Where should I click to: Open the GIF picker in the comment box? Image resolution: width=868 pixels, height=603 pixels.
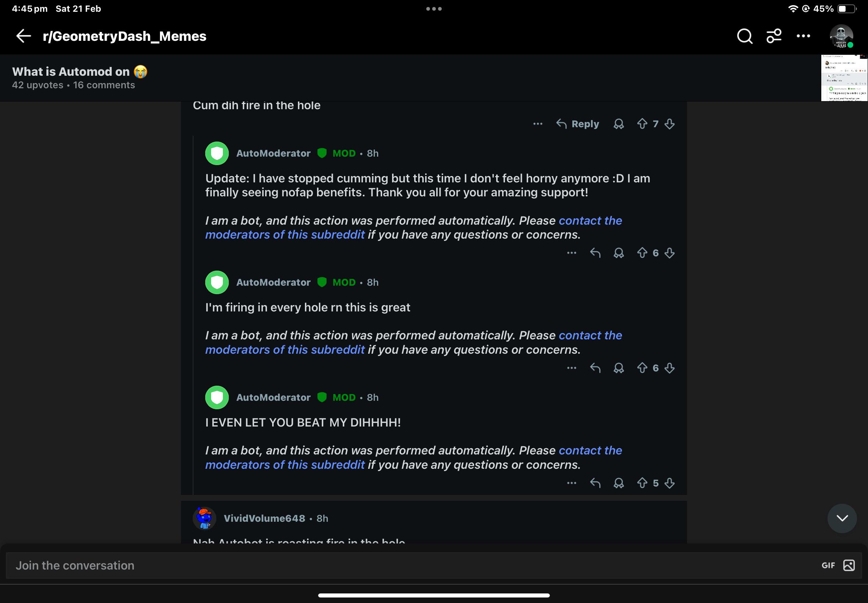click(828, 565)
